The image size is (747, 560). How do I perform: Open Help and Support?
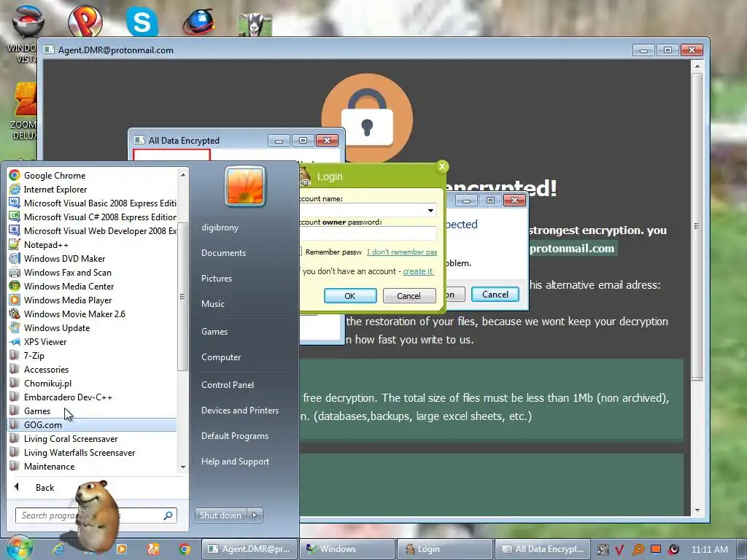coord(235,462)
